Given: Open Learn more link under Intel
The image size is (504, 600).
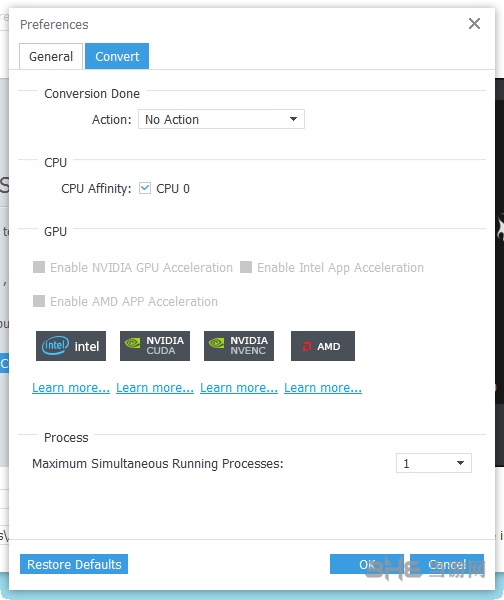Looking at the screenshot, I should [x=71, y=388].
